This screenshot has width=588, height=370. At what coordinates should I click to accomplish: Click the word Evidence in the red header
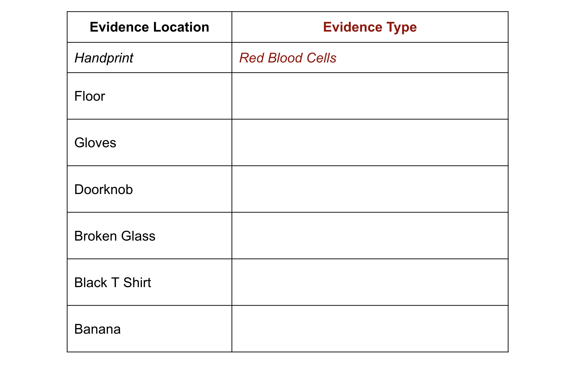click(353, 27)
